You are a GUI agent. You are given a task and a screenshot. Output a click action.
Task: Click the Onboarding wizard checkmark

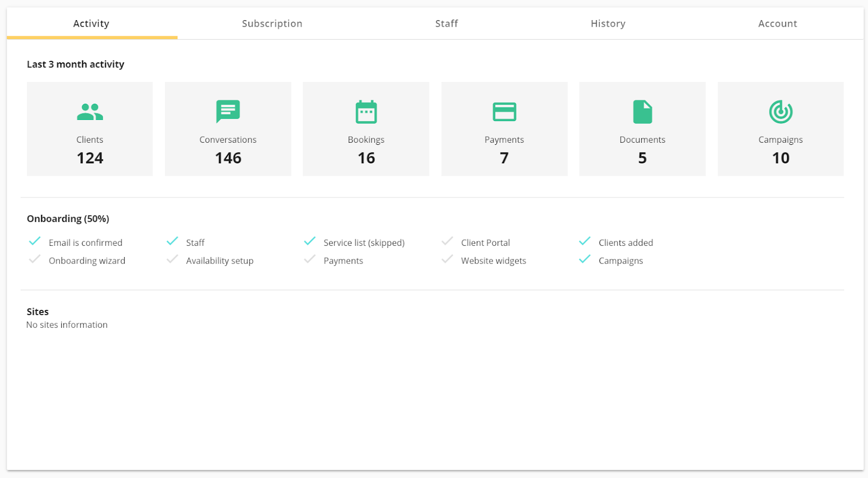[x=35, y=259]
